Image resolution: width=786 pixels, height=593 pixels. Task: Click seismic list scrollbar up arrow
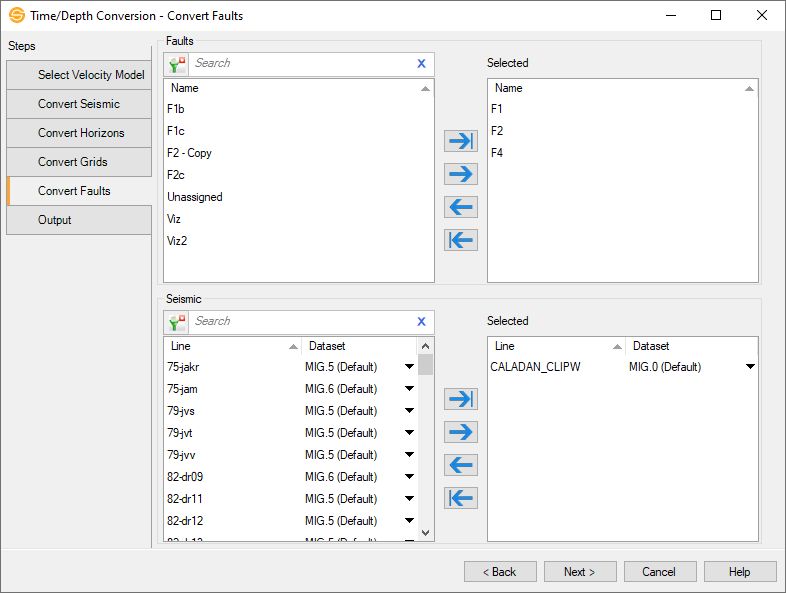coord(426,346)
